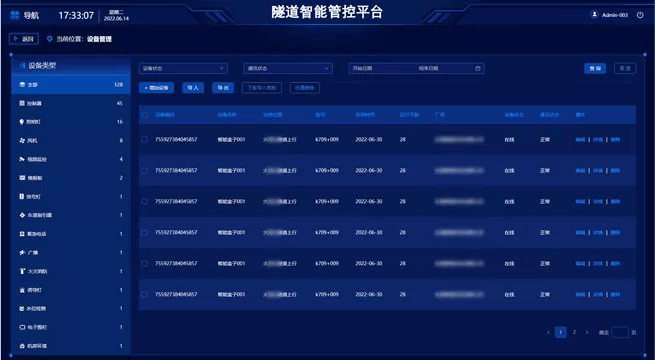The width and height of the screenshot is (655, 360).
Task: Click the 紧急电话 phone icon in sidebar
Action: coord(22,234)
